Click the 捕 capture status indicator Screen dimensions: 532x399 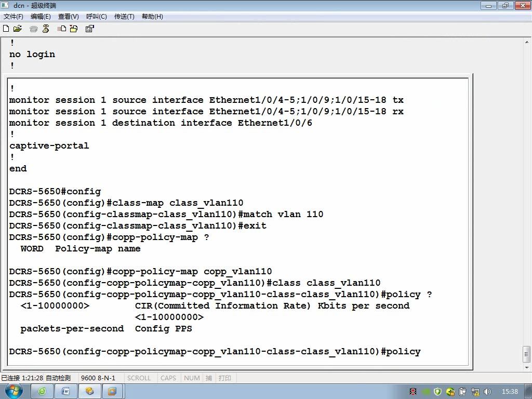[209, 378]
